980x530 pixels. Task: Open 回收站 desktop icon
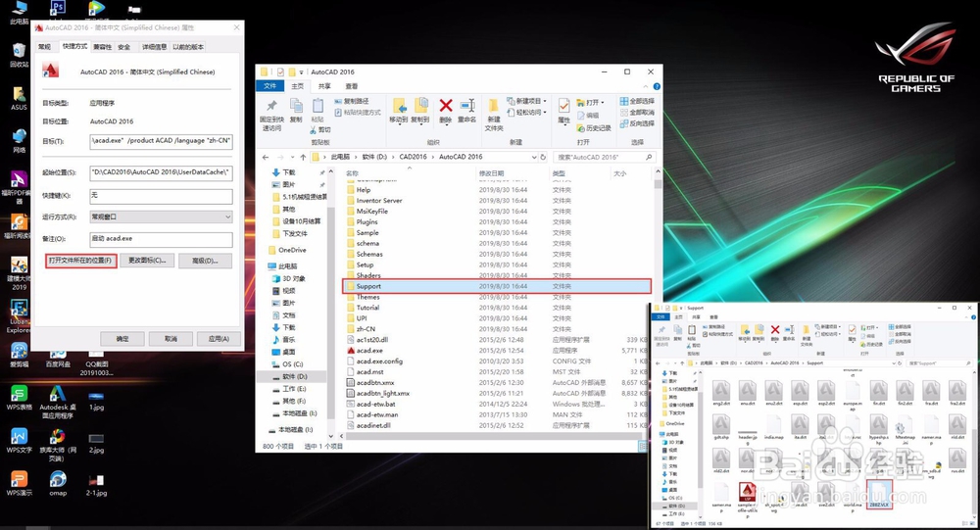19,55
